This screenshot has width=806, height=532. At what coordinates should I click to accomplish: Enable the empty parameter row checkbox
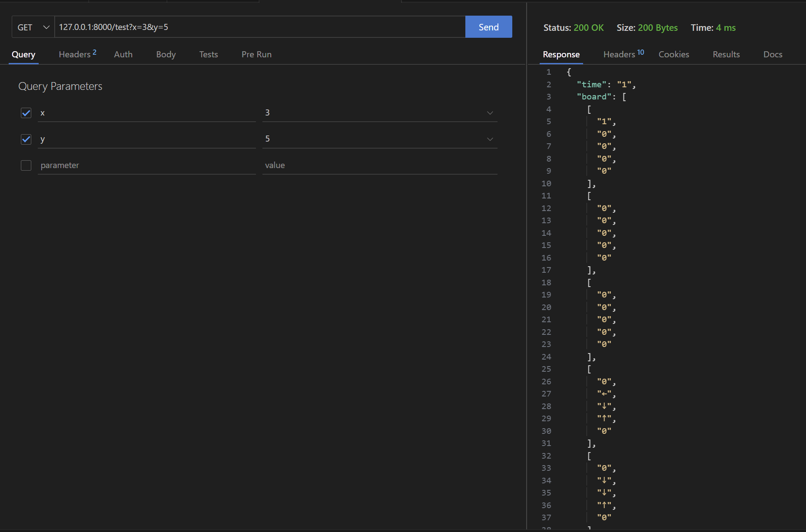coord(26,165)
